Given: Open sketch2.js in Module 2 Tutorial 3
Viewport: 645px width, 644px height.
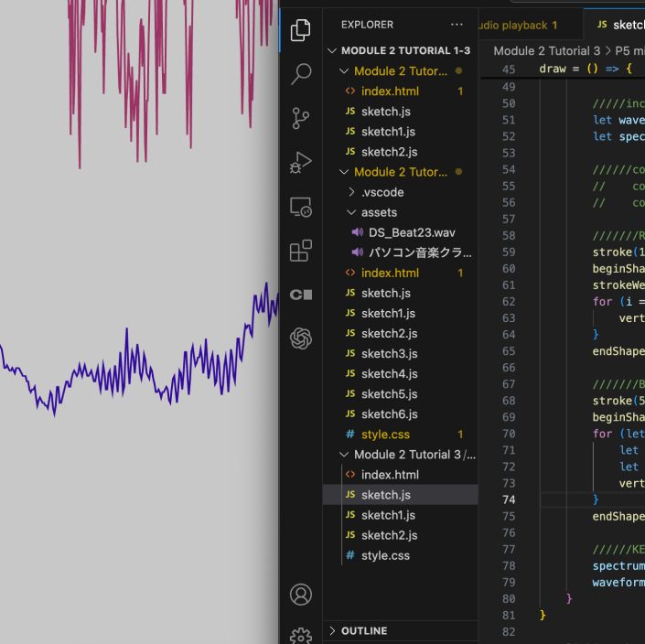Looking at the screenshot, I should coord(400,535).
